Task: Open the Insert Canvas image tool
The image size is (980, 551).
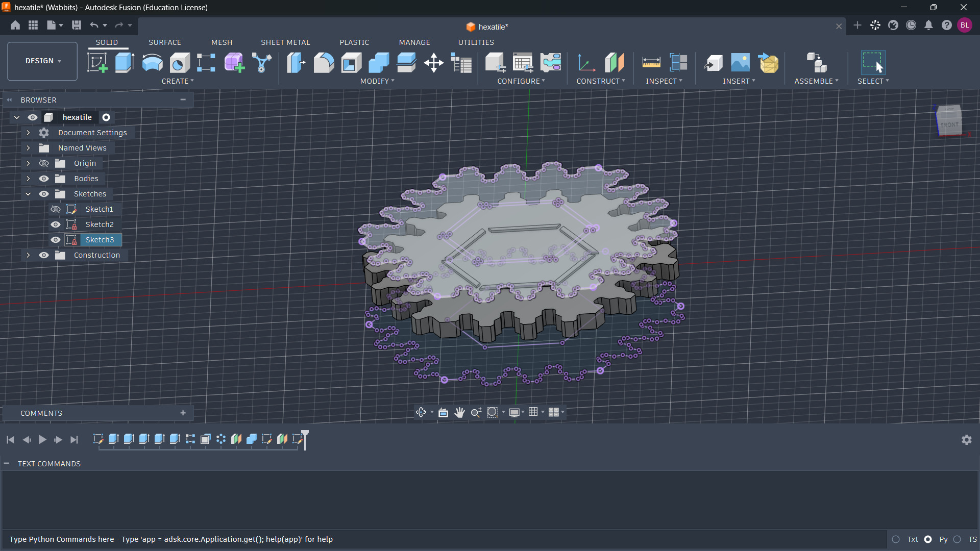Action: (x=741, y=63)
